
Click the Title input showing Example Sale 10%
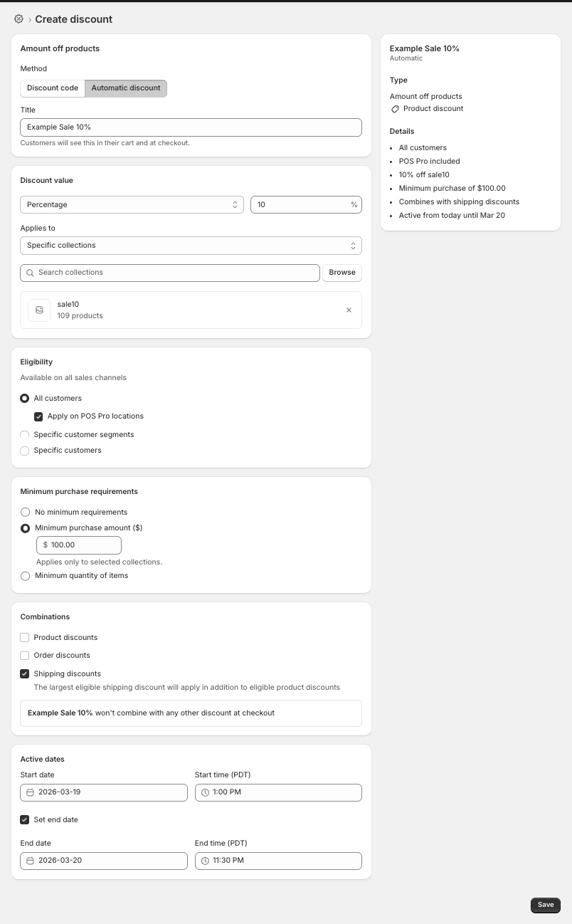[x=191, y=127]
